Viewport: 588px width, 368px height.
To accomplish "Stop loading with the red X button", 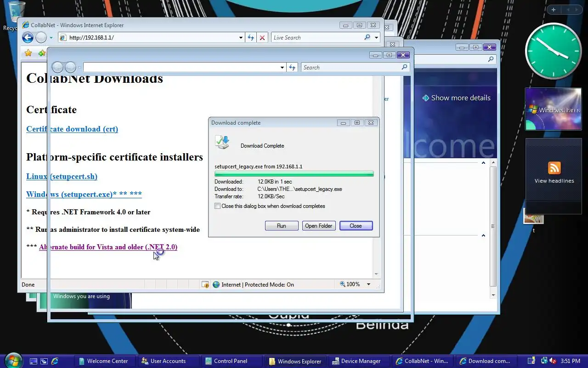I will click(262, 38).
